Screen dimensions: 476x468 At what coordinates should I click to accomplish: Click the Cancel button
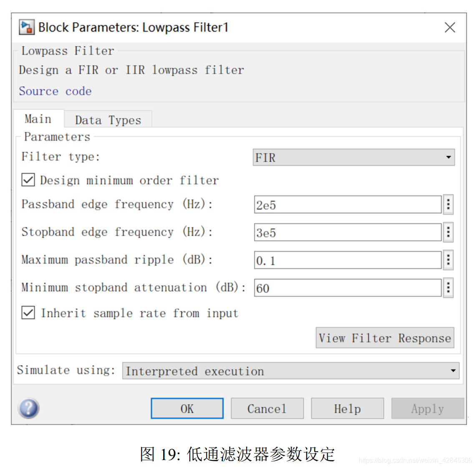tap(267, 408)
